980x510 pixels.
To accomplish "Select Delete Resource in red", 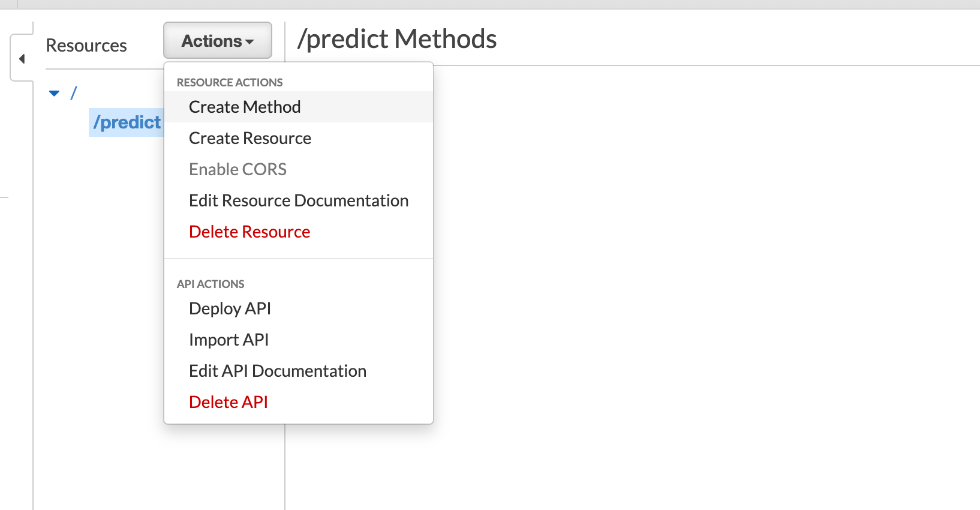I will [249, 232].
